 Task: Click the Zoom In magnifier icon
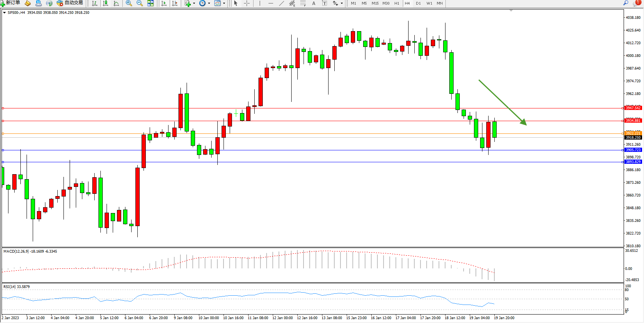pyautogui.click(x=129, y=3)
